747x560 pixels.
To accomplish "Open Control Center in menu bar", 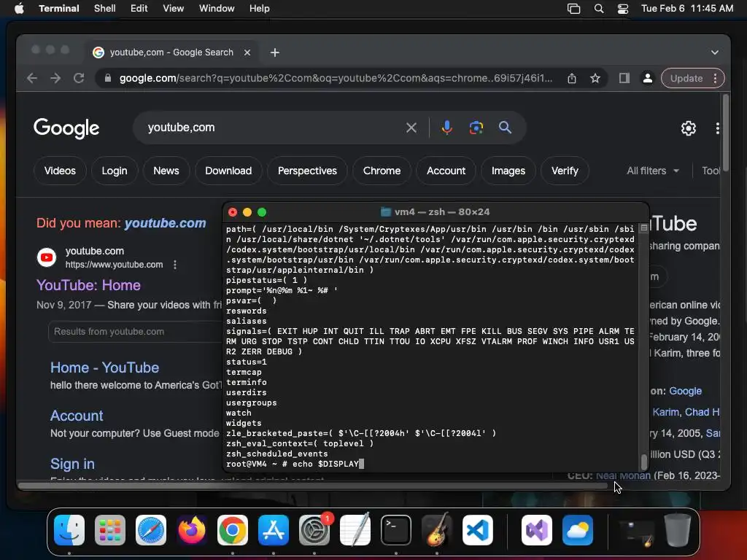I will coord(623,9).
